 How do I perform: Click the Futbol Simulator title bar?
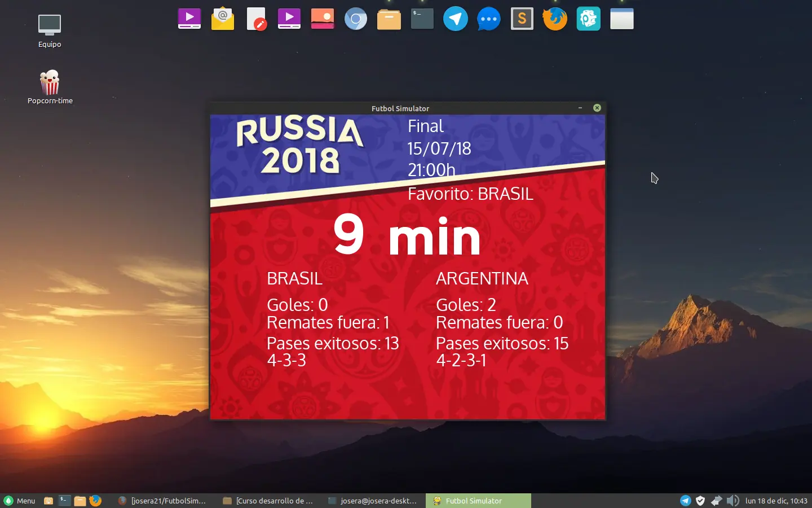click(x=400, y=108)
